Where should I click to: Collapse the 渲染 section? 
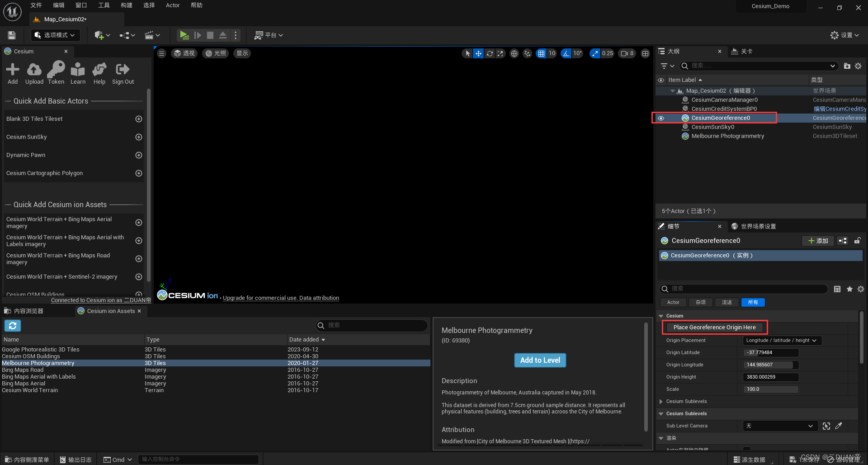[661, 438]
